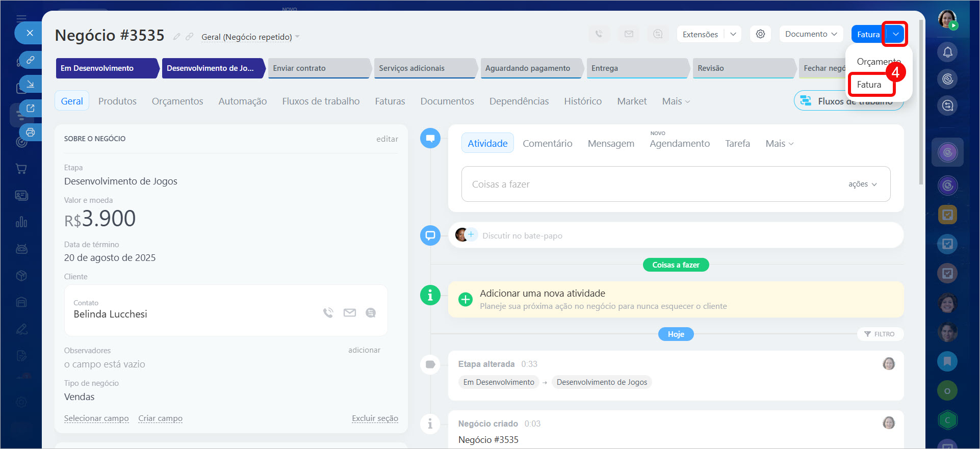Open chat icon next to contact Belinda Lucchesi
The height and width of the screenshot is (449, 980).
371,313
